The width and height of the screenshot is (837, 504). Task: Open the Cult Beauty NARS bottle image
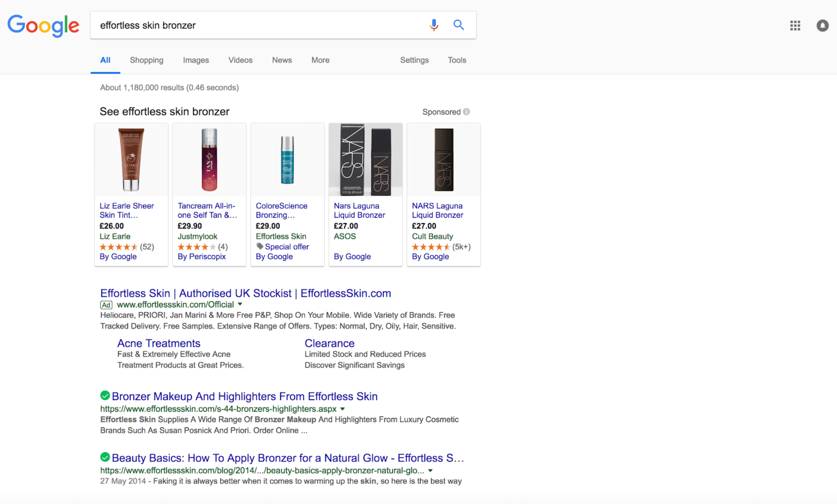coord(444,159)
